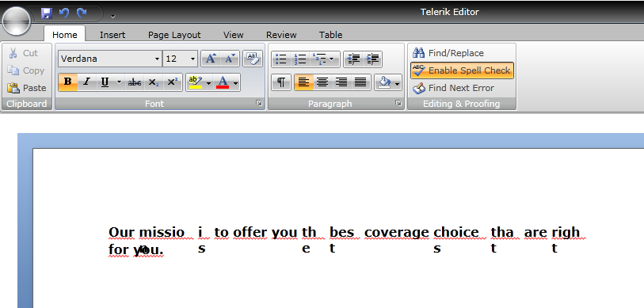Click the Redo arrow icon

(x=82, y=13)
